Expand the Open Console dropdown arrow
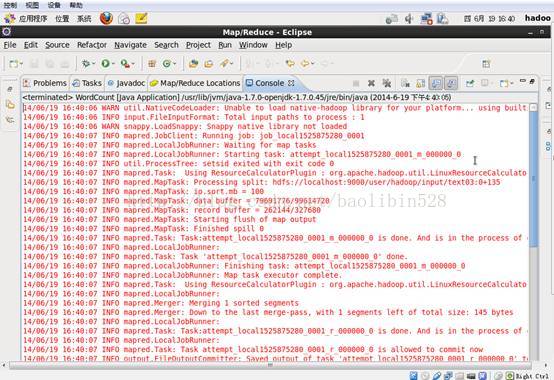This screenshot has height=380, width=554. 512,84
